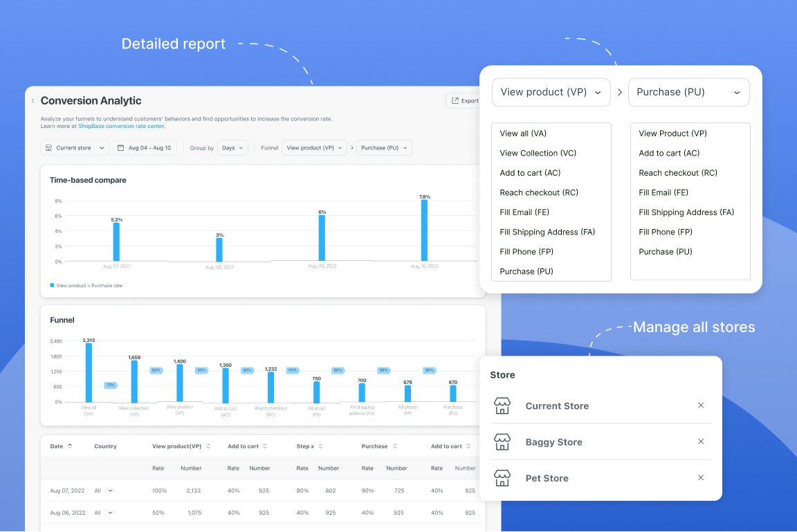This screenshot has height=532, width=797.
Task: Choose Fill Shipping Address (FA) in right list
Action: pyautogui.click(x=686, y=212)
